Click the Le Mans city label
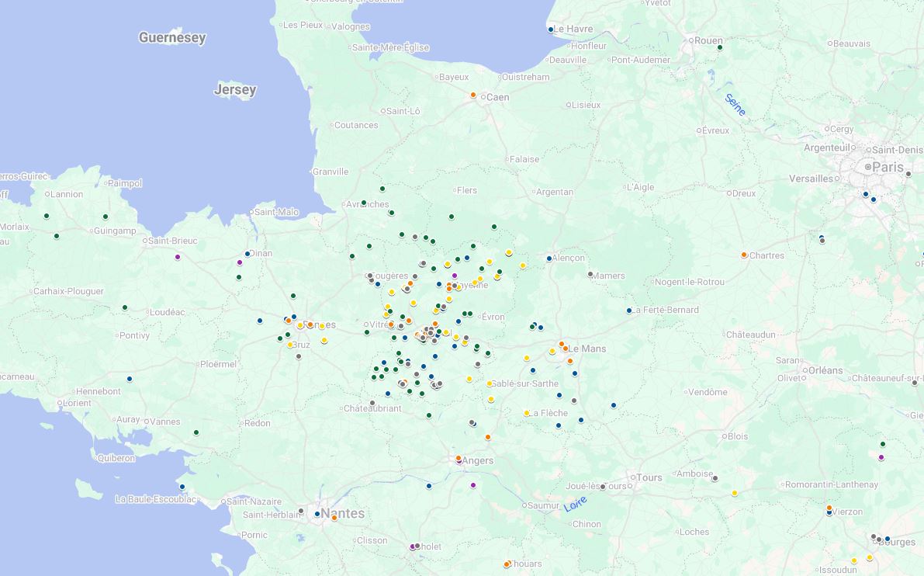This screenshot has height=576, width=924. tap(587, 349)
